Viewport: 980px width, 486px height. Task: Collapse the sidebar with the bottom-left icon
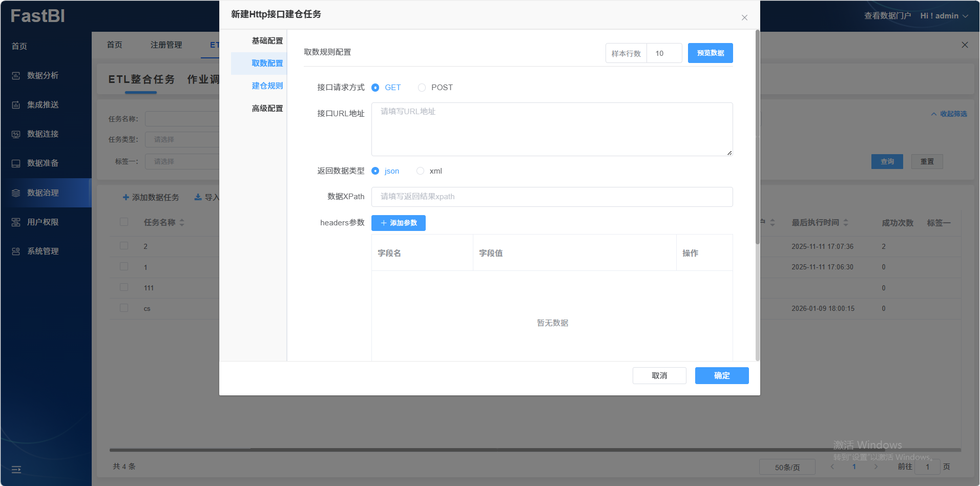click(x=16, y=470)
